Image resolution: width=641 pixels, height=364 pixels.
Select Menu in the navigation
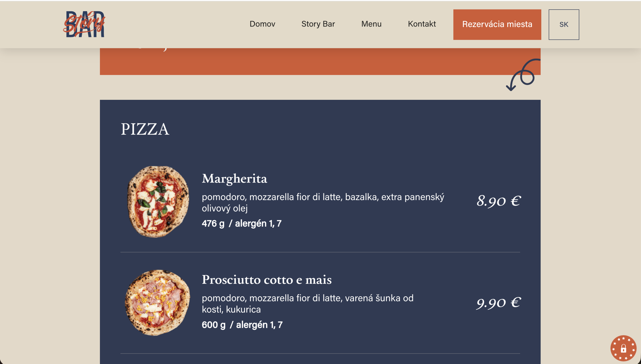click(371, 24)
